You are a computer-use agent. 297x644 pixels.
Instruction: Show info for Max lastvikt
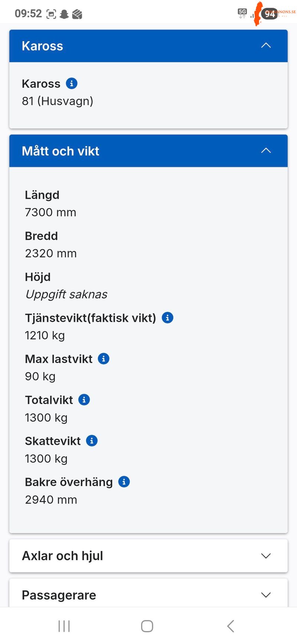103,358
